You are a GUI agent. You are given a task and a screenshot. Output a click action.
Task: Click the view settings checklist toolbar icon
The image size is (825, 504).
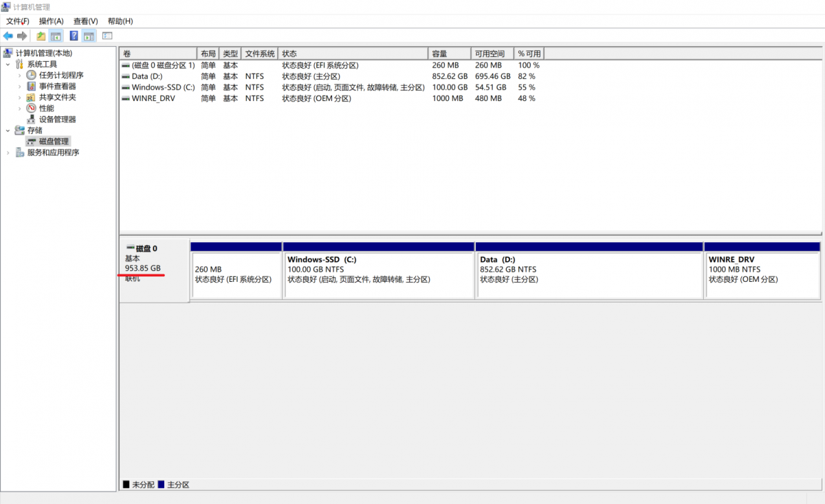107,36
